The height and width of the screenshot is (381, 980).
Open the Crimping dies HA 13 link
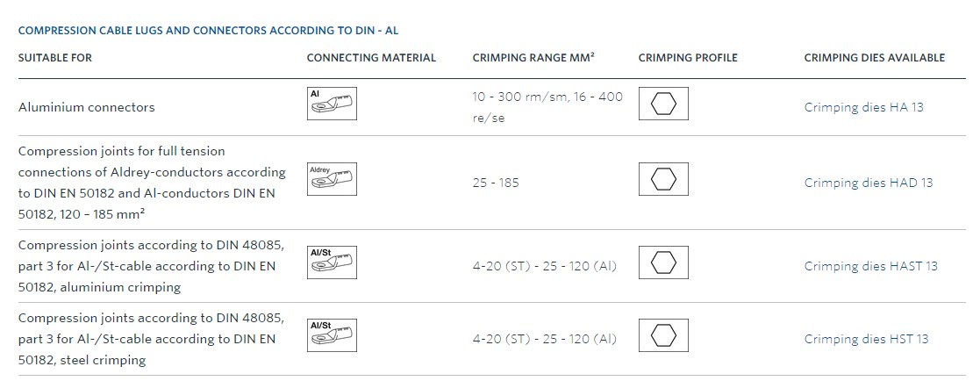(x=863, y=107)
